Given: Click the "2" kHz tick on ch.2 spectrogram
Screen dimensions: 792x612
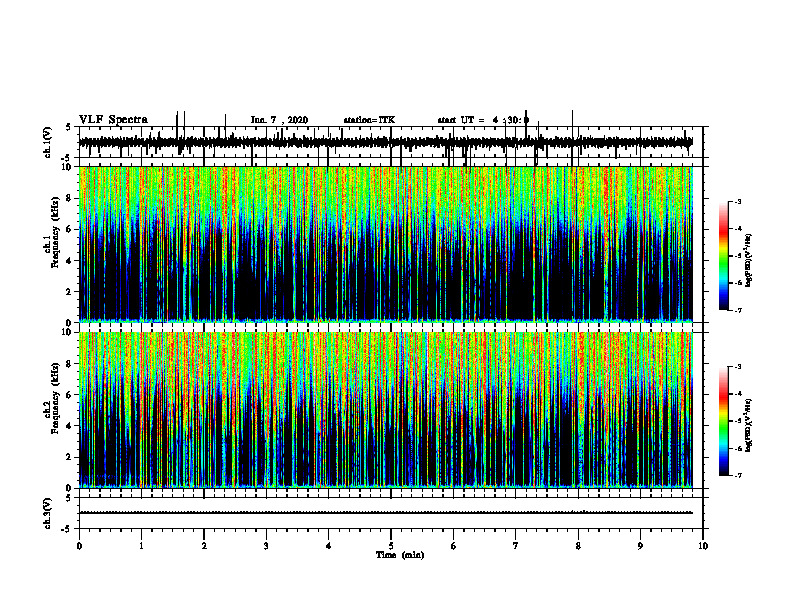Looking at the screenshot, I should (70, 457).
